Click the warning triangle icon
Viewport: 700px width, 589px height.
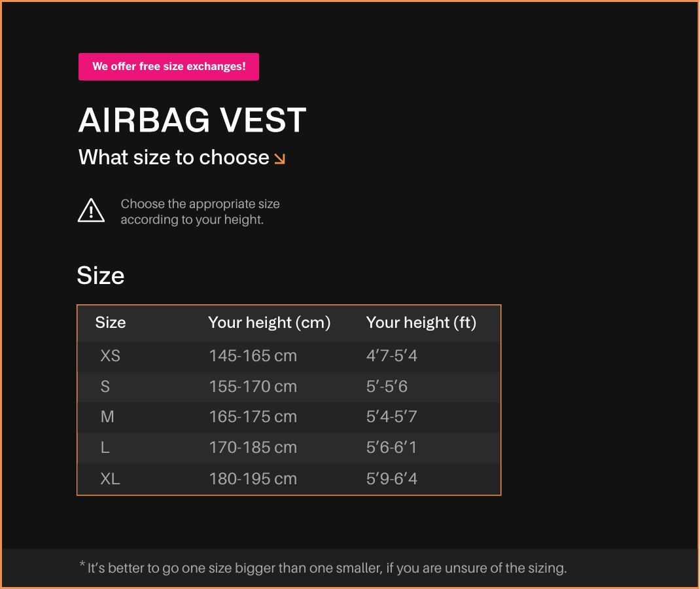pyautogui.click(x=91, y=211)
